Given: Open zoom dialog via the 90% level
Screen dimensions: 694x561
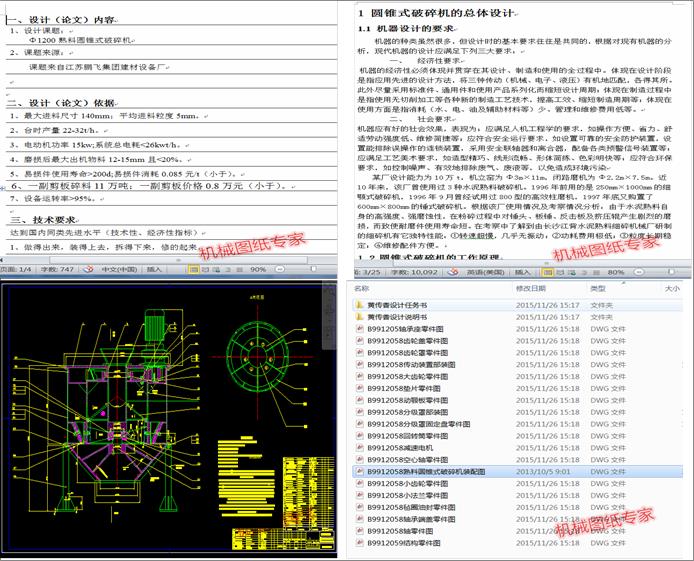Looking at the screenshot, I should [x=258, y=269].
